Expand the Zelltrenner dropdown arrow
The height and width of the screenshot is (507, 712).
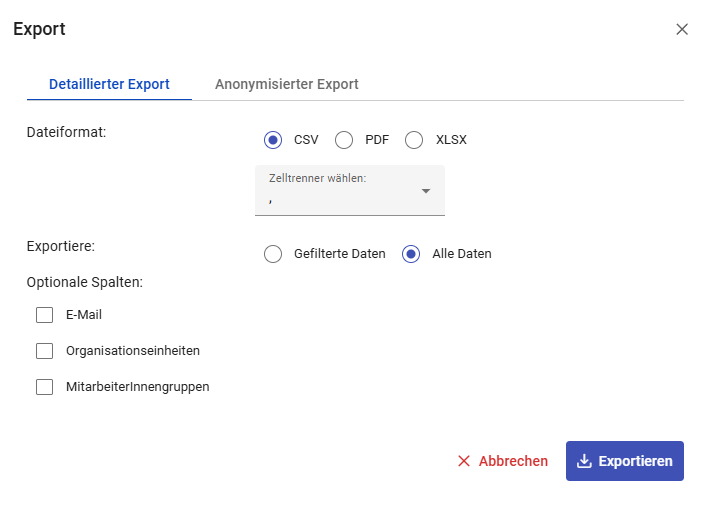tap(426, 191)
